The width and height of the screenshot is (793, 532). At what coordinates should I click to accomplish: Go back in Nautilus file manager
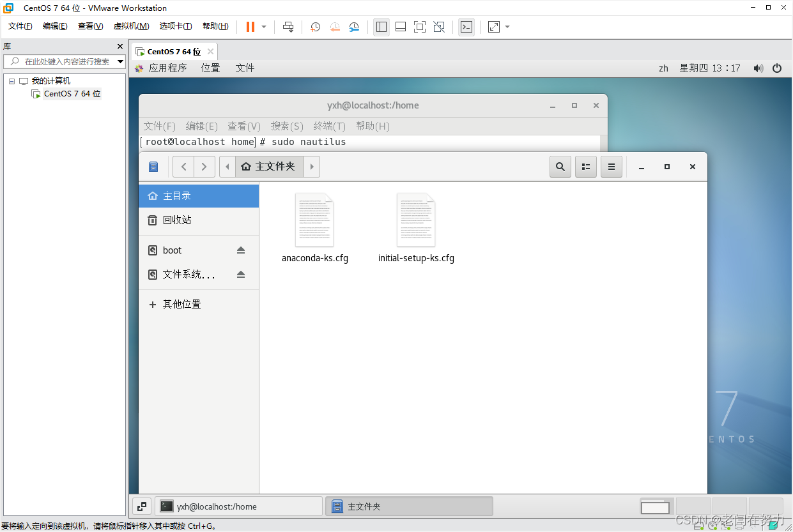click(x=183, y=167)
